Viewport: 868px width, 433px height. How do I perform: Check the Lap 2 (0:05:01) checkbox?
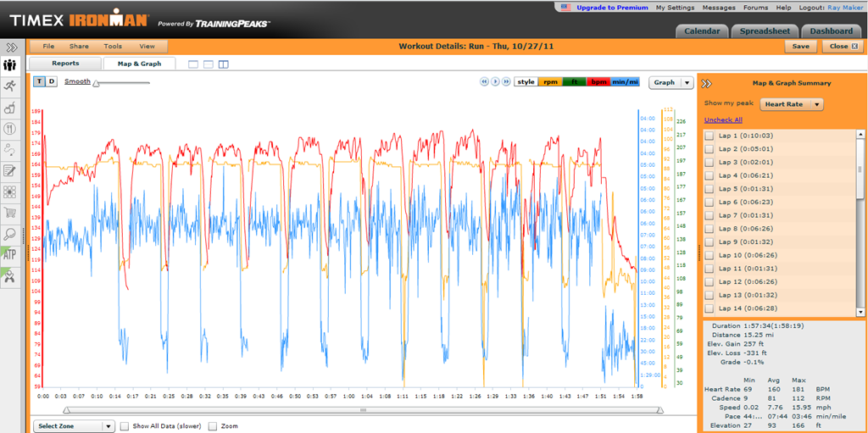tap(709, 149)
